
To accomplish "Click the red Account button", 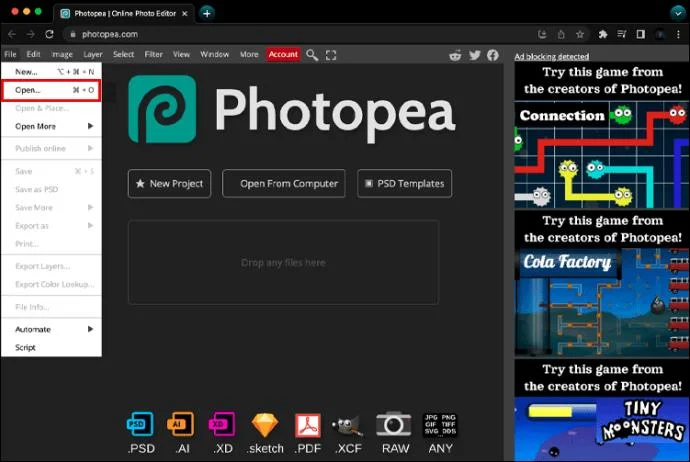I will coord(283,55).
